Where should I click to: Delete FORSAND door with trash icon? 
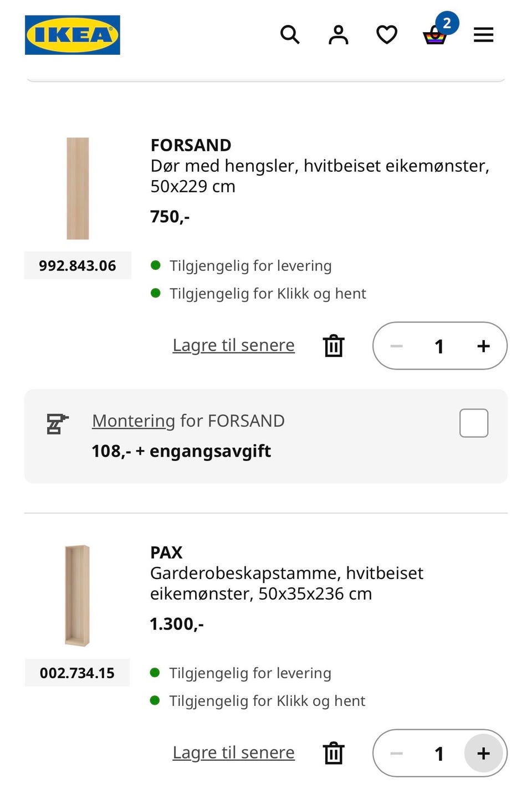[334, 346]
